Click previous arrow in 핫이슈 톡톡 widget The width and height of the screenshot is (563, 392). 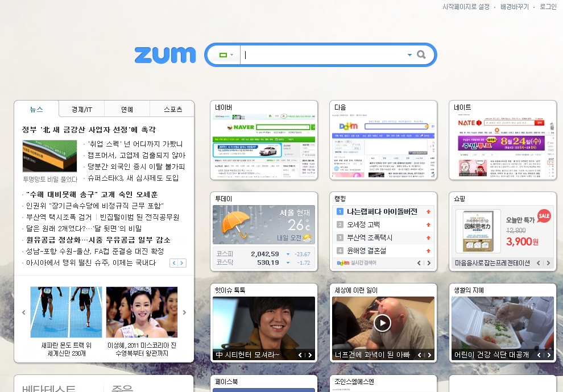pos(300,355)
